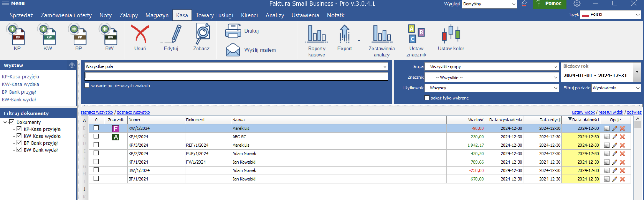
Task: Add a new BP bank receipt
Action: (78, 37)
